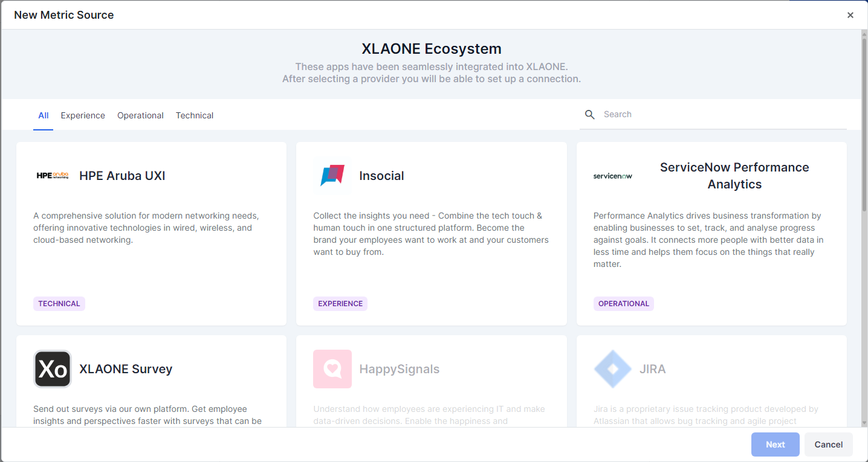Click the HPE Aruba networking logo
The height and width of the screenshot is (462, 868).
coord(53,176)
